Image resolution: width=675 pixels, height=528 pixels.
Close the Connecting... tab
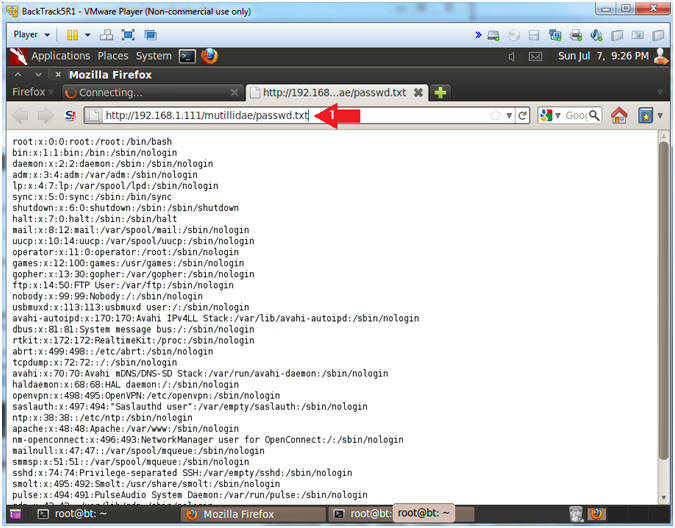point(234,93)
